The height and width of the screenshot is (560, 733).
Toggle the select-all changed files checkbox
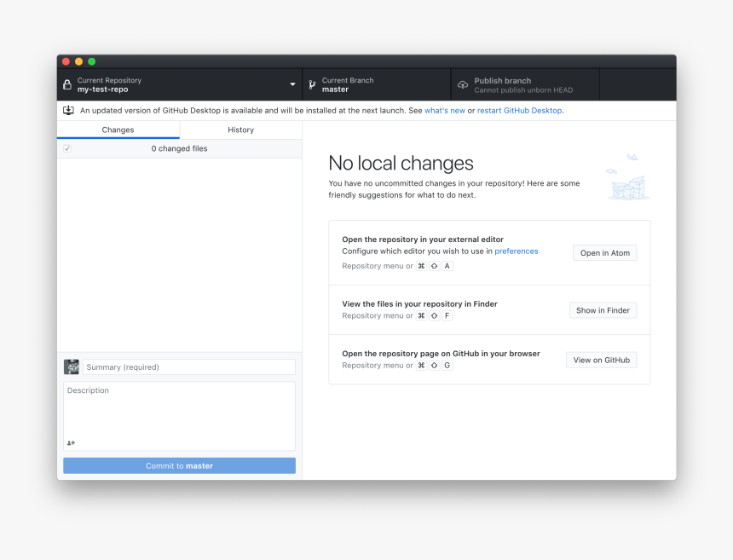tap(67, 148)
